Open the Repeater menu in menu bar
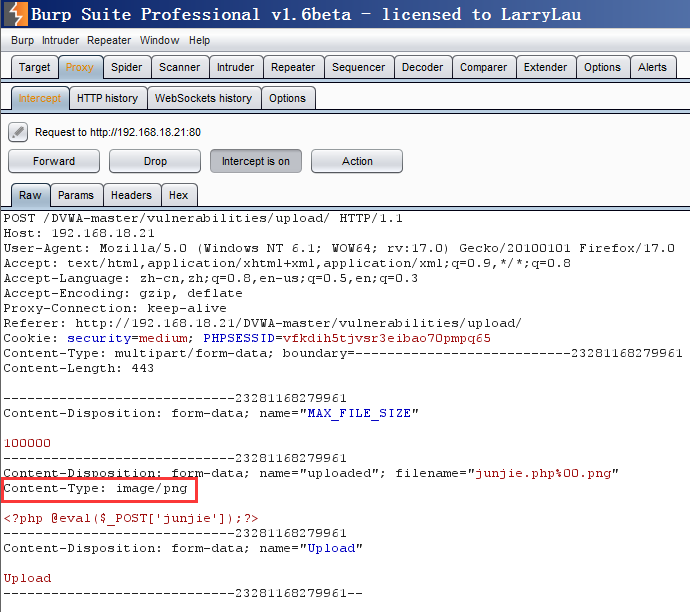This screenshot has width=690, height=612. (x=109, y=40)
